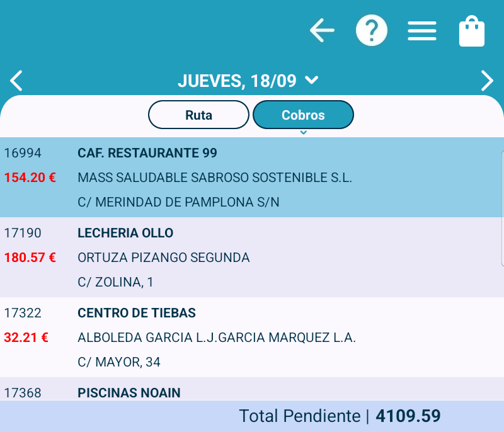Open the help question mark icon
504x432 pixels.
pyautogui.click(x=372, y=30)
